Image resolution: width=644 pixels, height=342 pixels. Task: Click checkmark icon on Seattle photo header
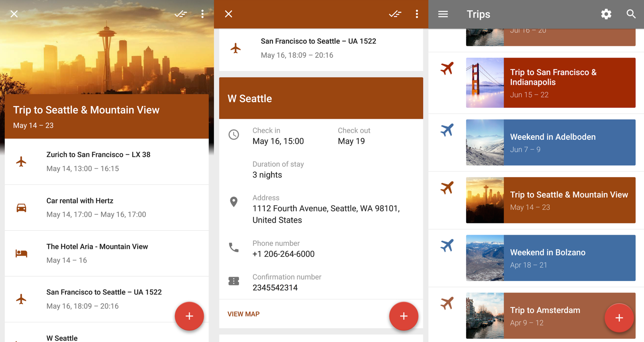(x=180, y=14)
